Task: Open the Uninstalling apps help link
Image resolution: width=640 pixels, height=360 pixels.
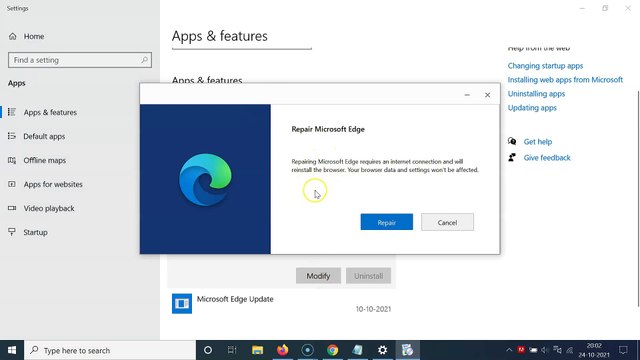Action: (x=536, y=94)
